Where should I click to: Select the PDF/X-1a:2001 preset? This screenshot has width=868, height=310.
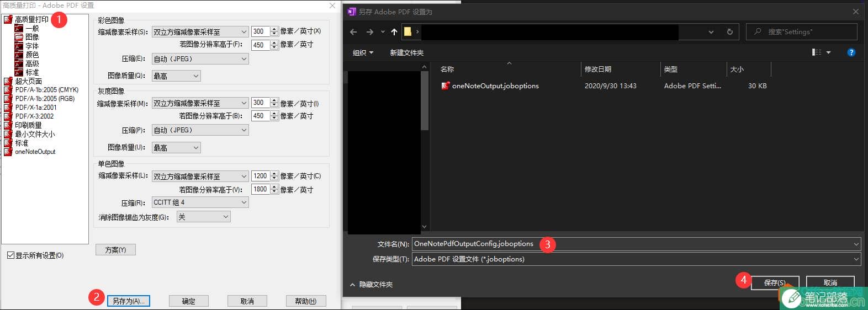36,108
